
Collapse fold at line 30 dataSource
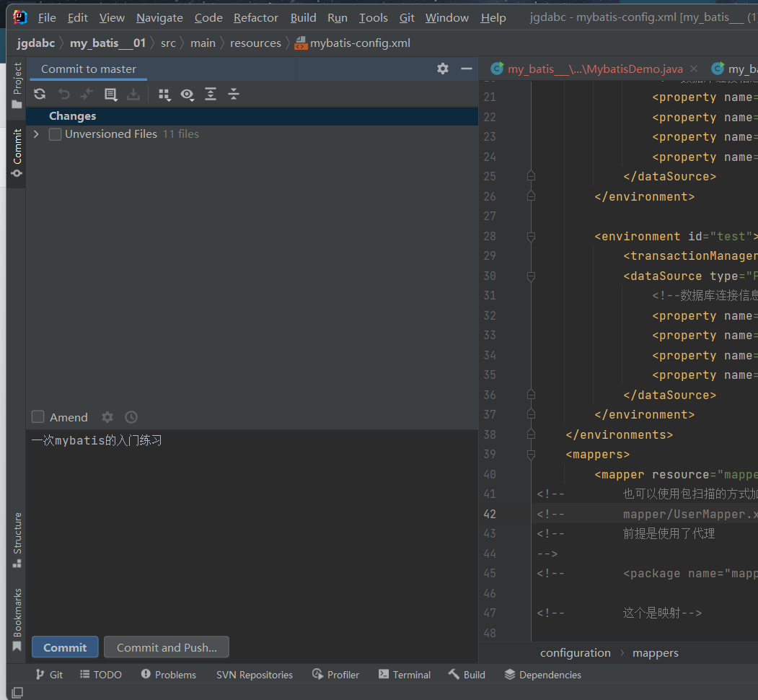click(x=531, y=276)
